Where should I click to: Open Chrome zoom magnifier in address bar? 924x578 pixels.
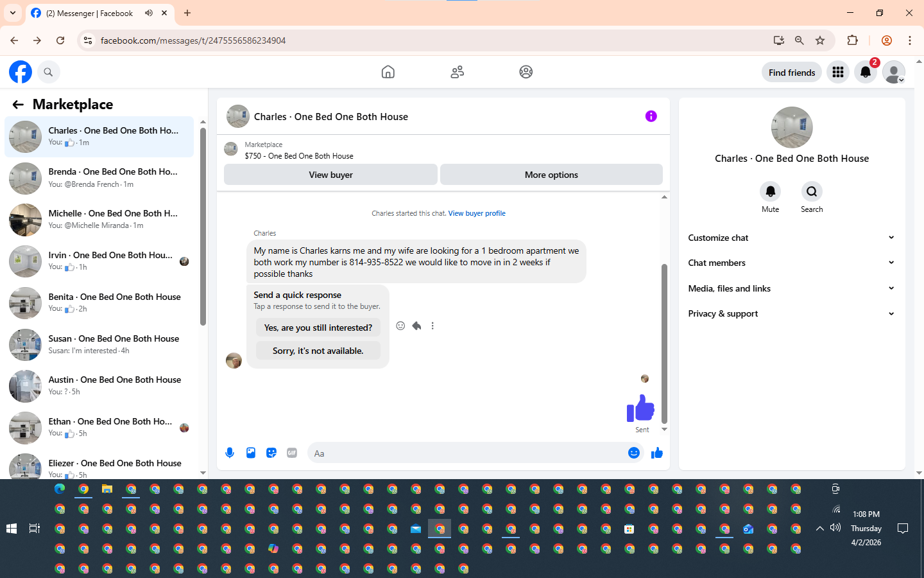pyautogui.click(x=800, y=40)
